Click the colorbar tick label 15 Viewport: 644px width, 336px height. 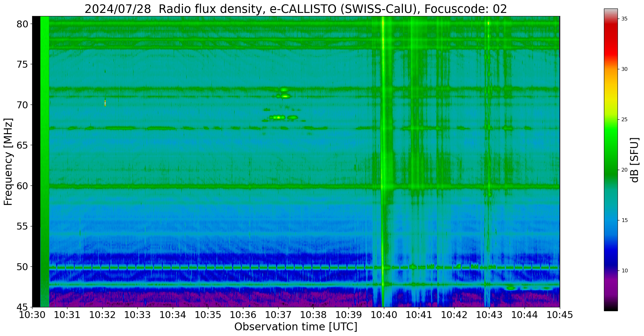[x=624, y=220]
